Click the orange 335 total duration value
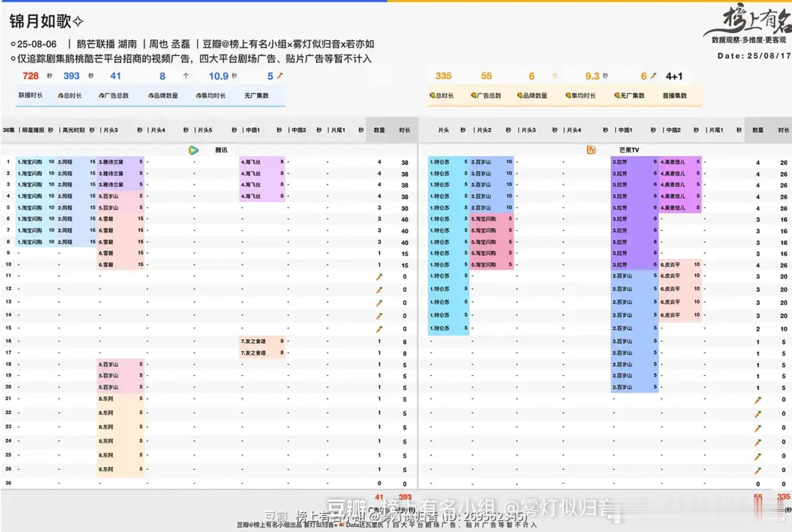 (x=443, y=76)
